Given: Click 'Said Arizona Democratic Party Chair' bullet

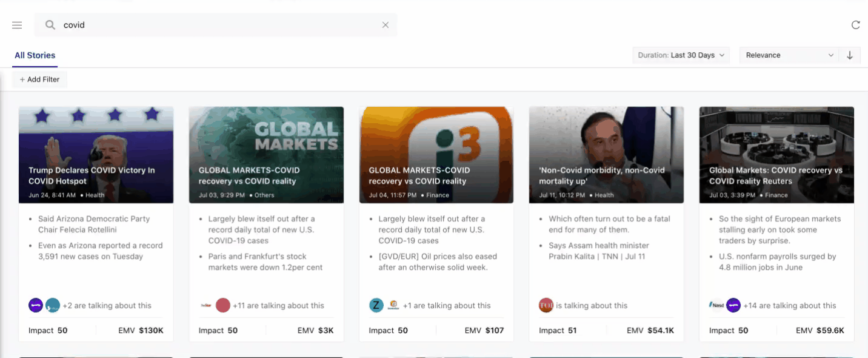Looking at the screenshot, I should pyautogui.click(x=94, y=225).
